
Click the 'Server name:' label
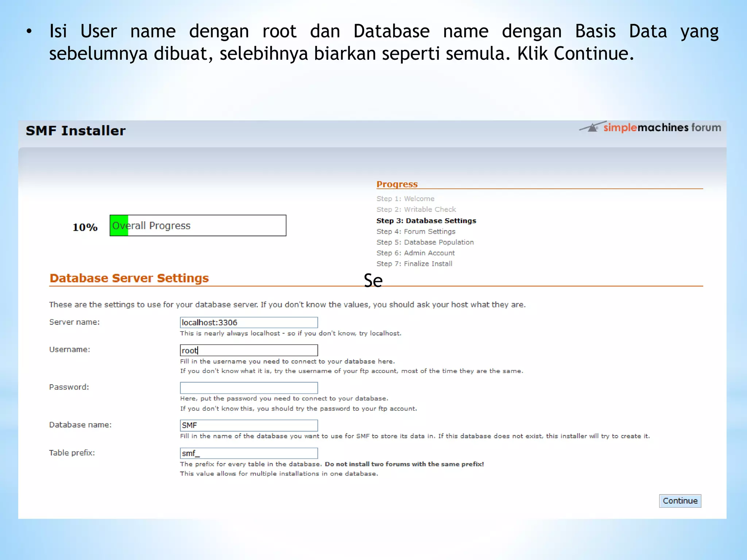74,322
